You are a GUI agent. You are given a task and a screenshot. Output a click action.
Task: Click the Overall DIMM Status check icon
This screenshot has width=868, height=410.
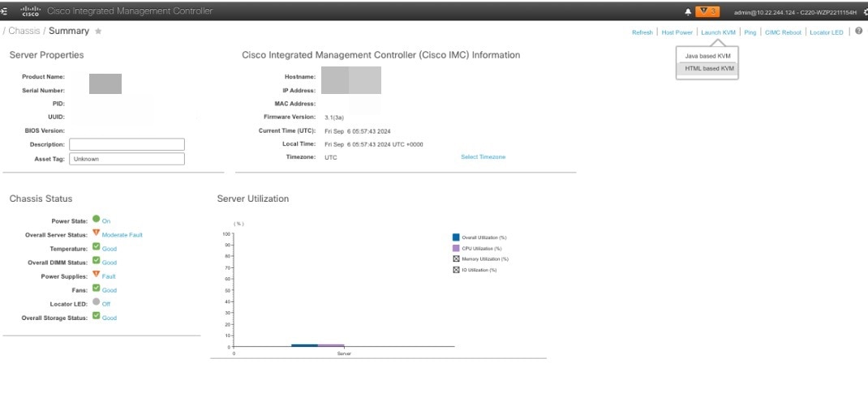[x=97, y=260]
